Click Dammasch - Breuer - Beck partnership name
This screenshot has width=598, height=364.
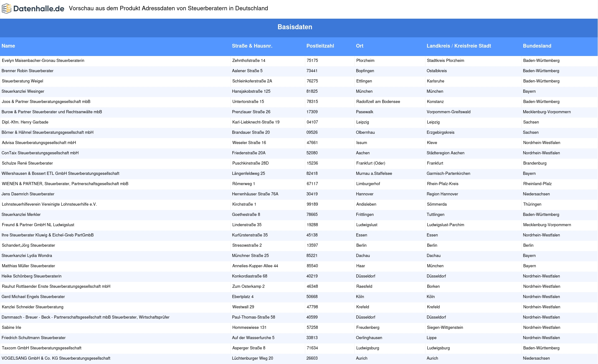(85, 317)
